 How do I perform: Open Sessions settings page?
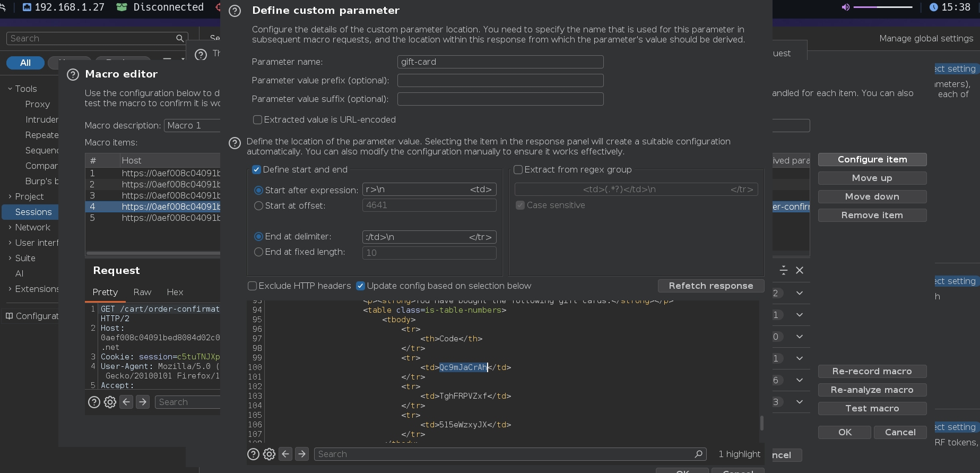33,212
